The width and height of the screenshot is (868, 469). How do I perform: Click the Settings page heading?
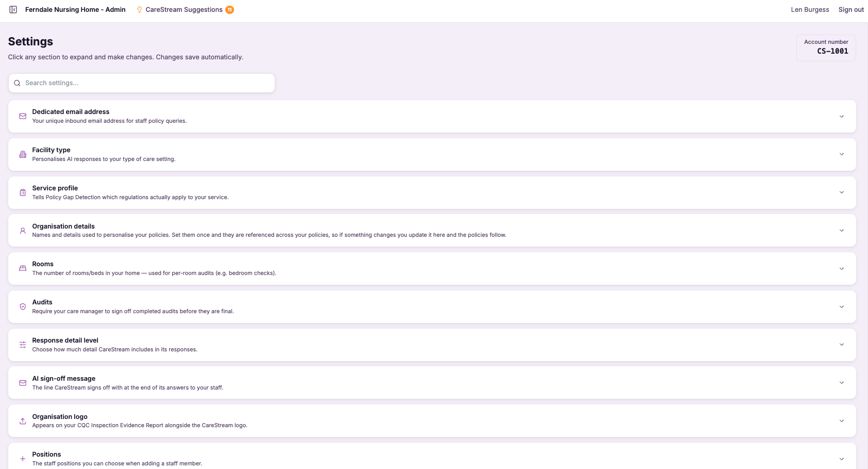(30, 42)
